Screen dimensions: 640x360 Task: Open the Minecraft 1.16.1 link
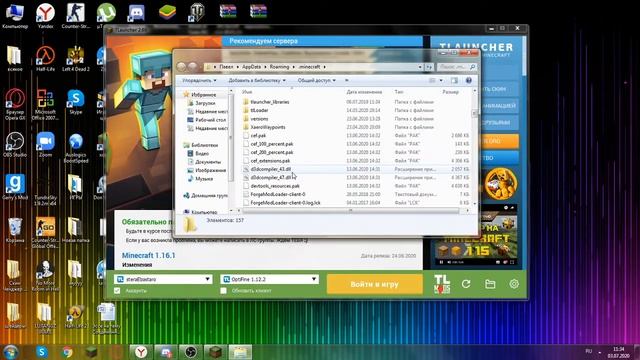149,256
